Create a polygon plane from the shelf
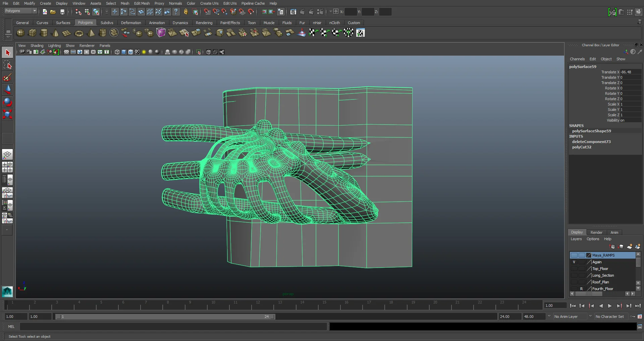This screenshot has width=644, height=341. pos(67,33)
